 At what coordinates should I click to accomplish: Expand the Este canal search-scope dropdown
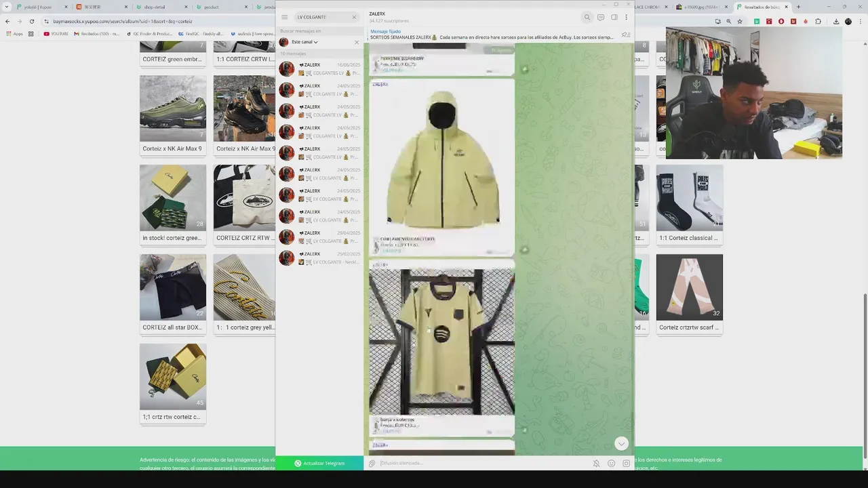click(304, 42)
